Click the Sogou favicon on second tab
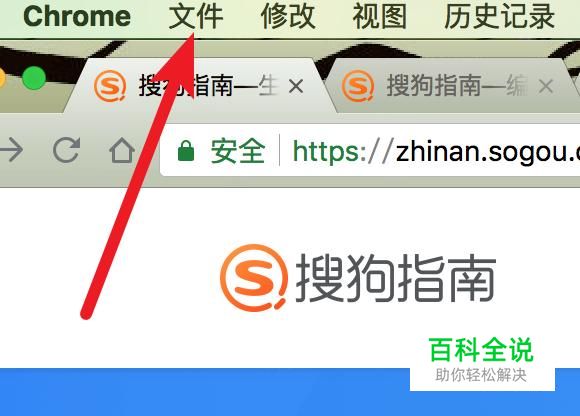Viewport: 580px width, 416px height. pos(358,86)
